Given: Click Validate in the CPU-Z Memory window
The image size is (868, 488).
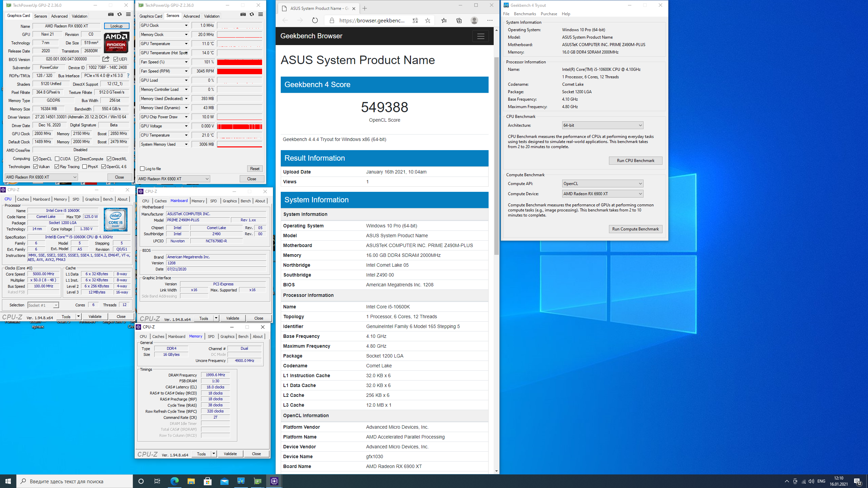Looking at the screenshot, I should click(230, 454).
